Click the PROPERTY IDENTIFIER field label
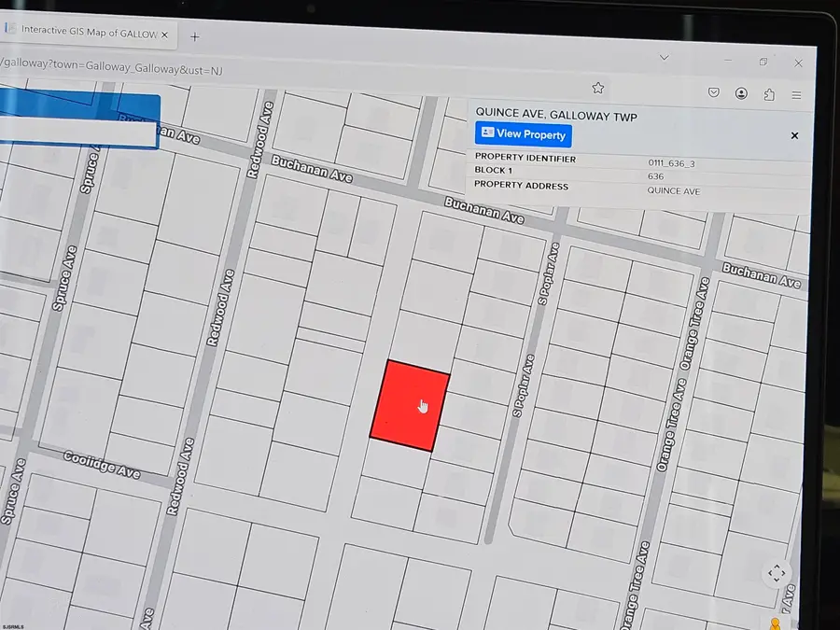This screenshot has width=840, height=630. coord(525,158)
